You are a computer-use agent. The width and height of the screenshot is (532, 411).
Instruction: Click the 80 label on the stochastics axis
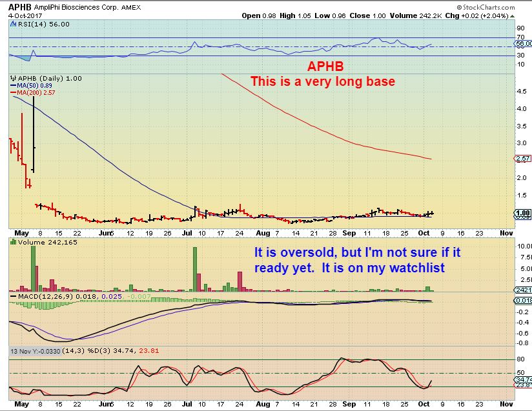coord(520,359)
